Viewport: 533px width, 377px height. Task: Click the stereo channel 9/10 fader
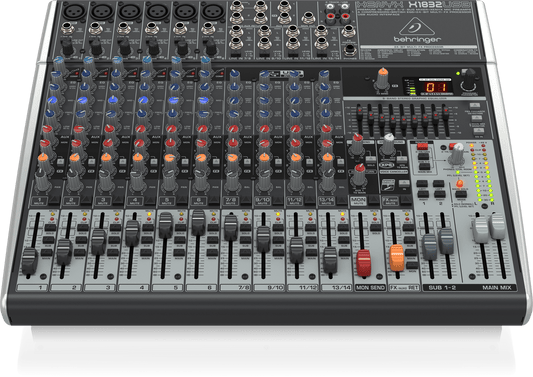(x=263, y=239)
